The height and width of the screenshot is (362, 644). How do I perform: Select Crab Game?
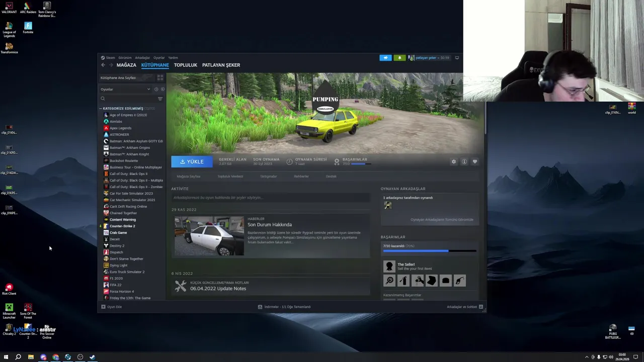pyautogui.click(x=118, y=233)
